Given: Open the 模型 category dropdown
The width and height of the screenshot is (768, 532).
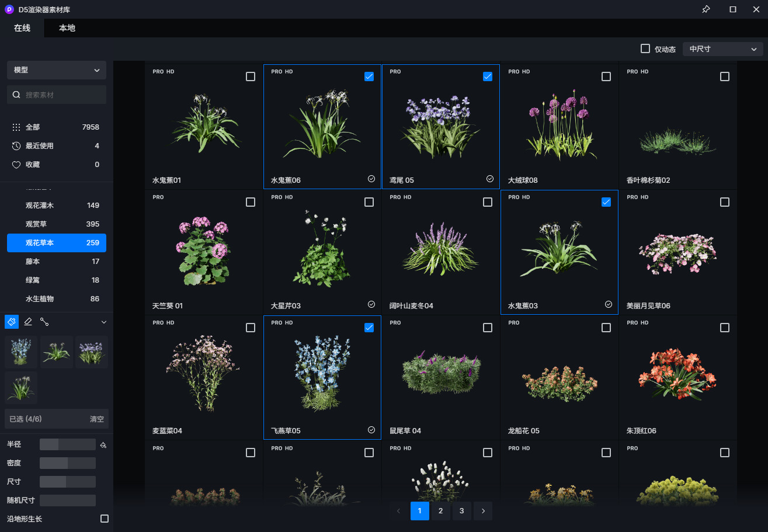Looking at the screenshot, I should tap(57, 70).
